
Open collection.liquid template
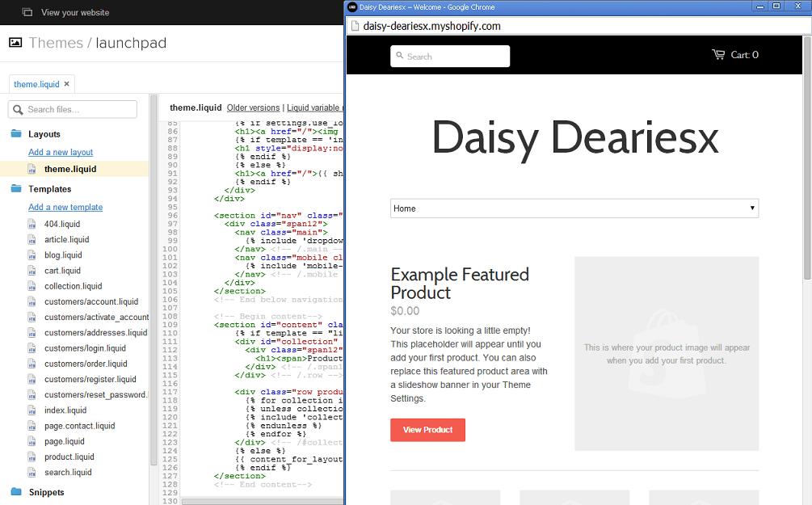(73, 286)
